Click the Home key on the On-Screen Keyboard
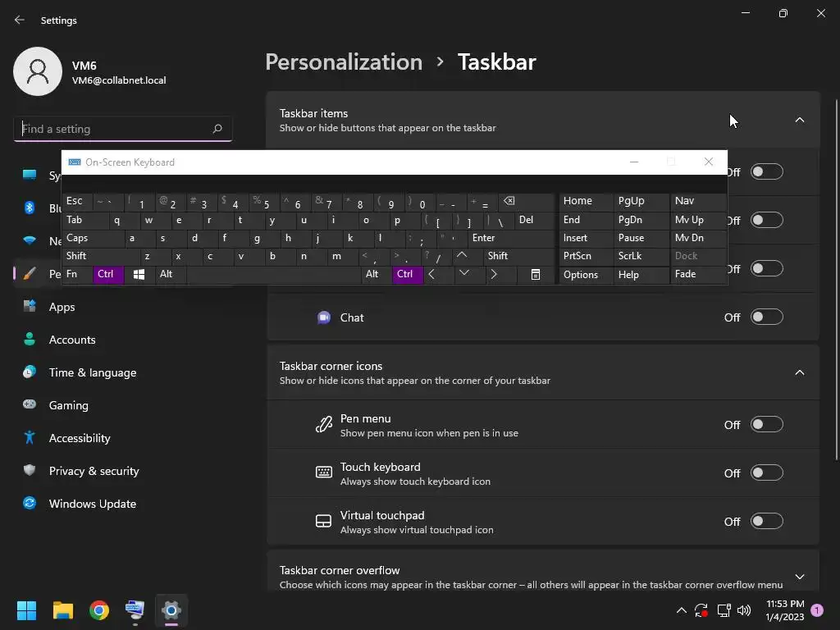840x630 pixels. coord(586,201)
